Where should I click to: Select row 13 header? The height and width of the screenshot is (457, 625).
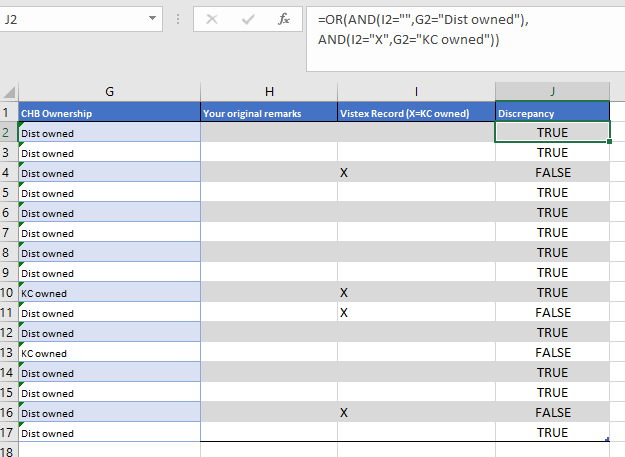point(9,353)
